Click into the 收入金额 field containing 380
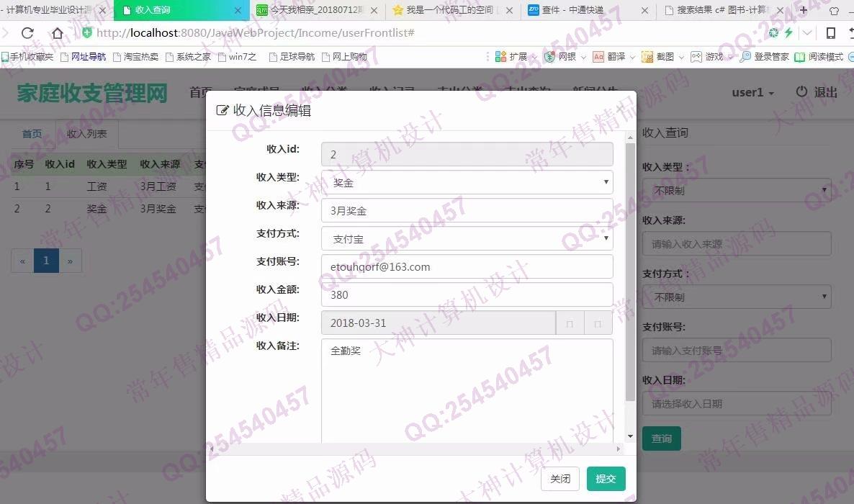The image size is (854, 504). pos(467,294)
